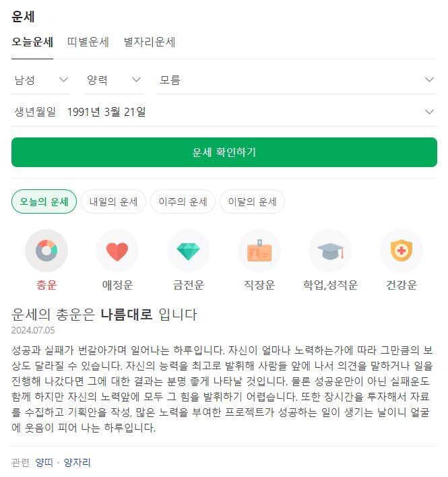The image size is (448, 477).
Task: Open the related 양자리 link
Action: pyautogui.click(x=77, y=462)
